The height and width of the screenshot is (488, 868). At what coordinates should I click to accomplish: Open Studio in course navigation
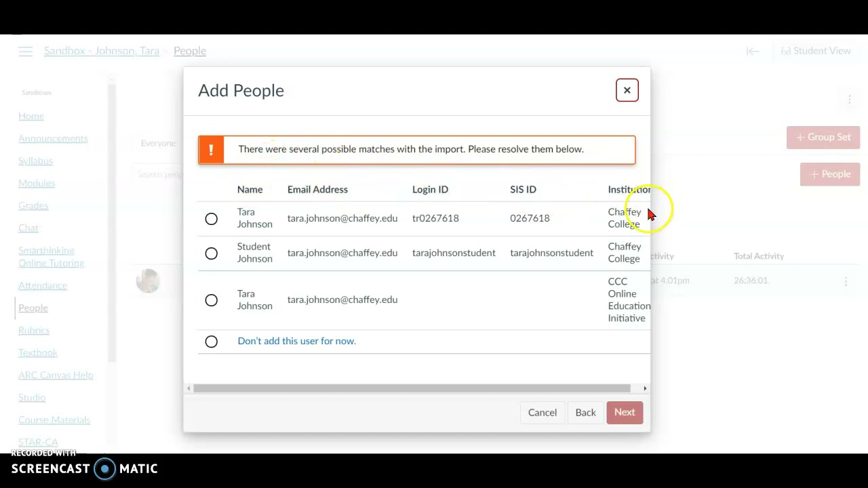pos(32,397)
